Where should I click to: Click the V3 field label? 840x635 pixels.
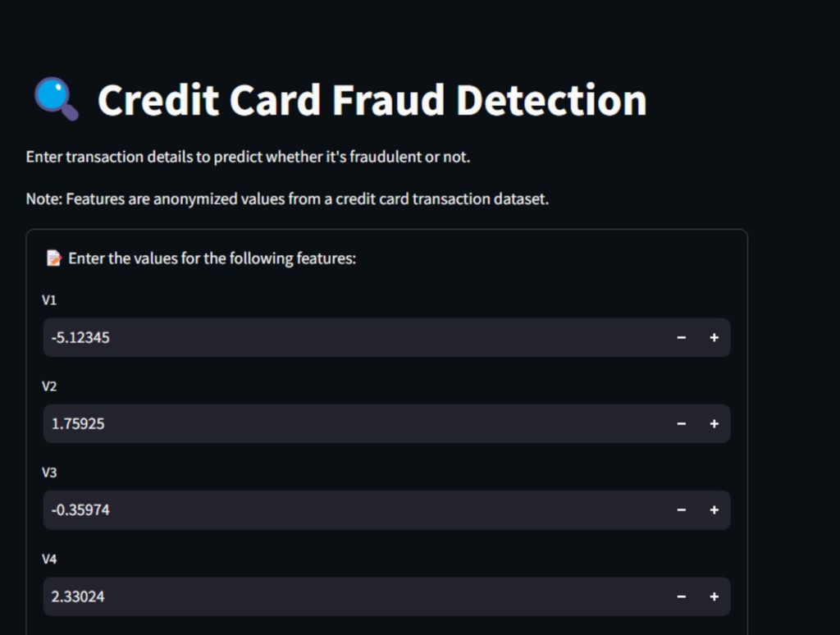(x=49, y=473)
